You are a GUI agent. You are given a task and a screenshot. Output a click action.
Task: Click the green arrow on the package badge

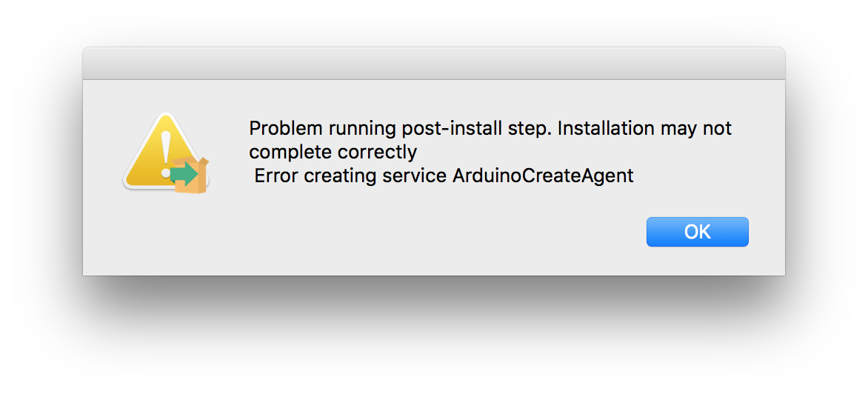tap(184, 173)
